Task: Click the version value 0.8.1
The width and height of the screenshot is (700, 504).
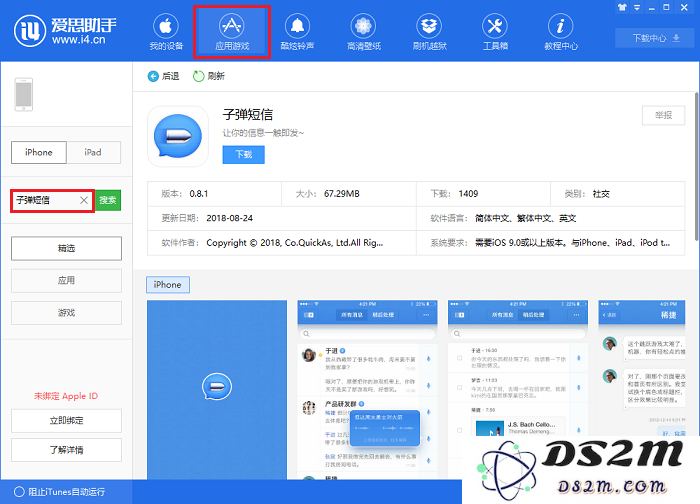Action: click(x=199, y=194)
